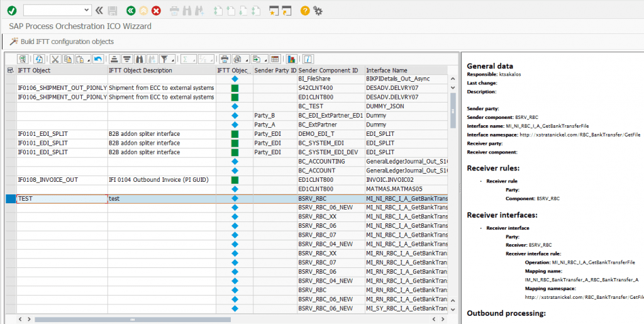Click the main toolbar Find Next icon
Viewport: 644px width, 324px height.
pos(201,11)
